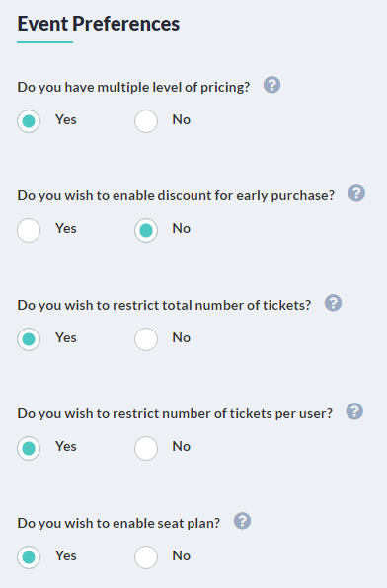Viewport: 387px width, 588px height.
Task: Pick Yes for restricting tickets per user
Action: (29, 448)
